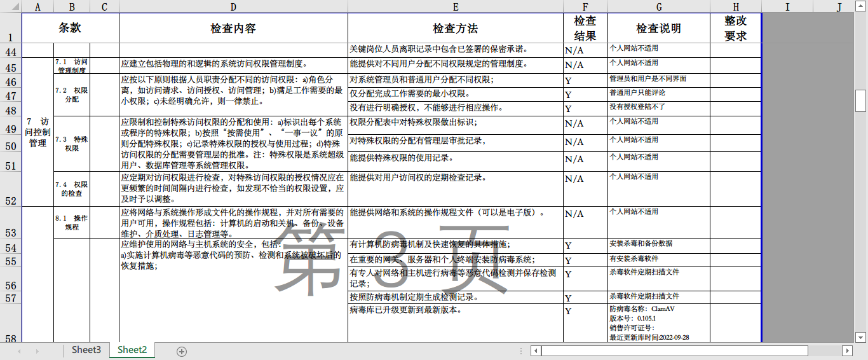Click the ClamAV antivirus details cell
The height and width of the screenshot is (360, 868).
(x=659, y=324)
